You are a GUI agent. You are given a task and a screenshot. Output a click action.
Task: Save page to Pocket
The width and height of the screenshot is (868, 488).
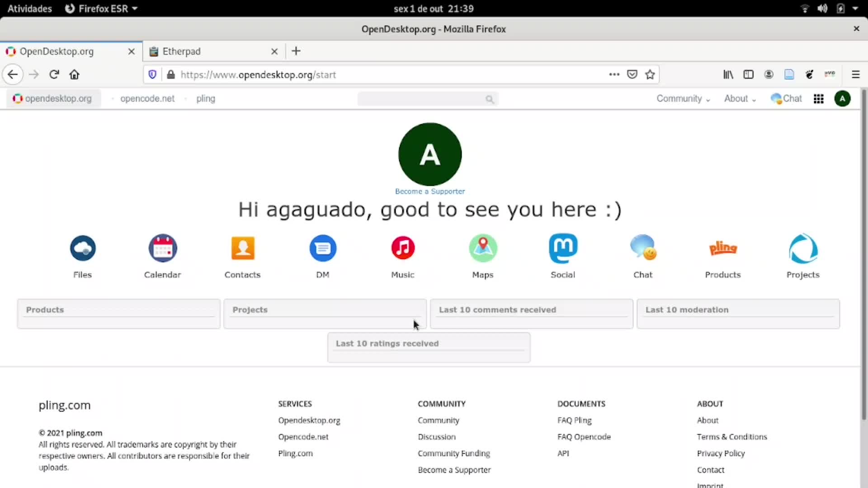[x=632, y=75]
